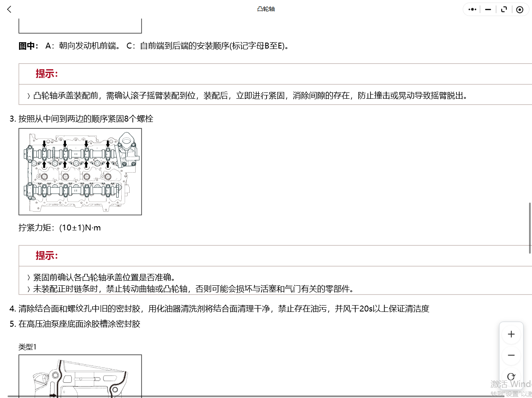Click the rotate refresh icon
Screen dimensions: 532x398
coord(511,376)
